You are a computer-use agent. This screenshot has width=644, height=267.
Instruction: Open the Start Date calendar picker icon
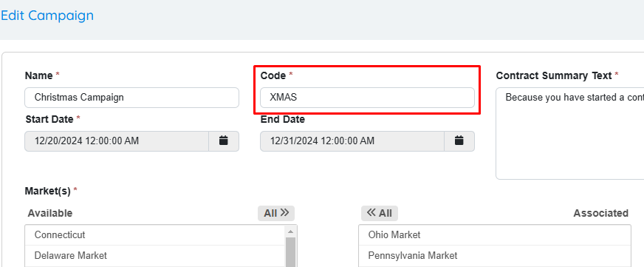click(224, 141)
